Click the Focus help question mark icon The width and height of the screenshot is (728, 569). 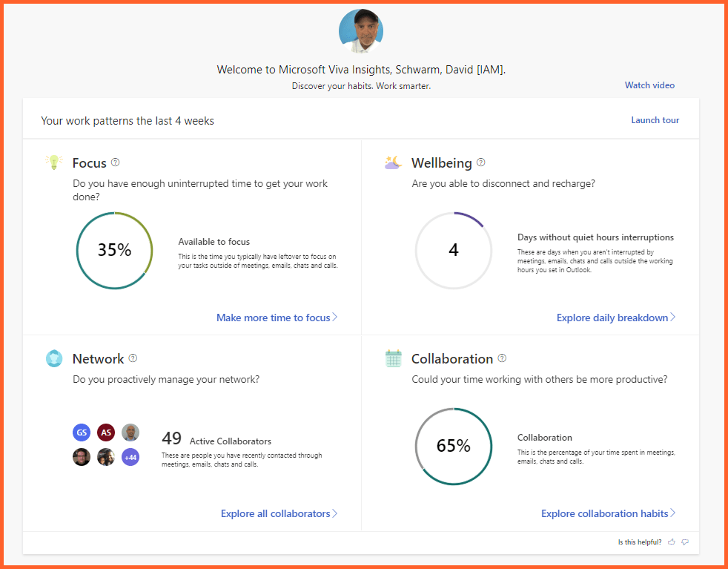pyautogui.click(x=115, y=162)
